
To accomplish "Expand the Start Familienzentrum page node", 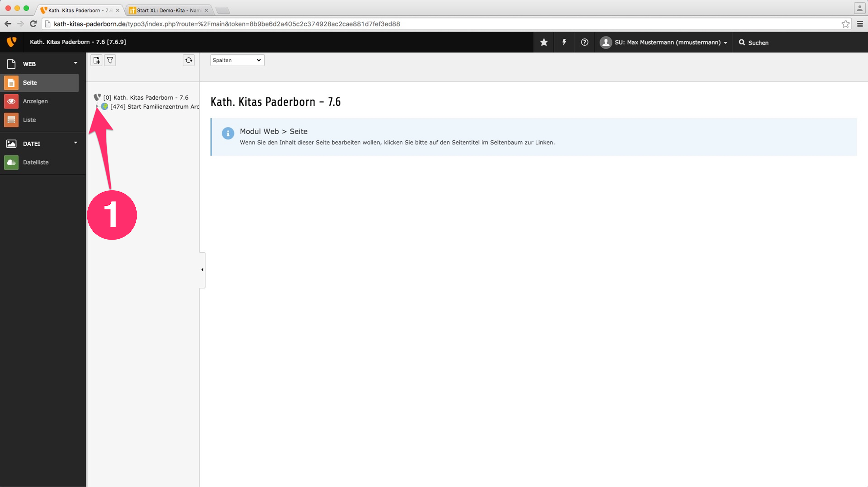I will click(x=97, y=106).
